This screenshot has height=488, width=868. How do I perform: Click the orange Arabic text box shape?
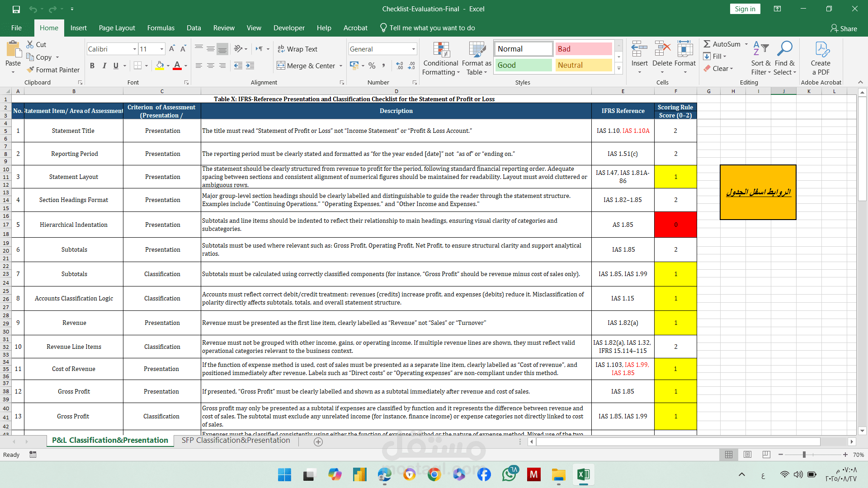[x=758, y=192]
